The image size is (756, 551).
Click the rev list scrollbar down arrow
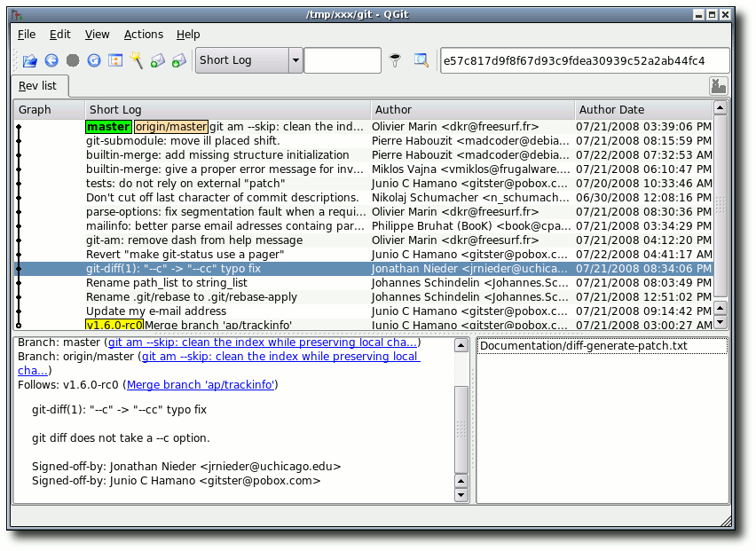[x=720, y=322]
